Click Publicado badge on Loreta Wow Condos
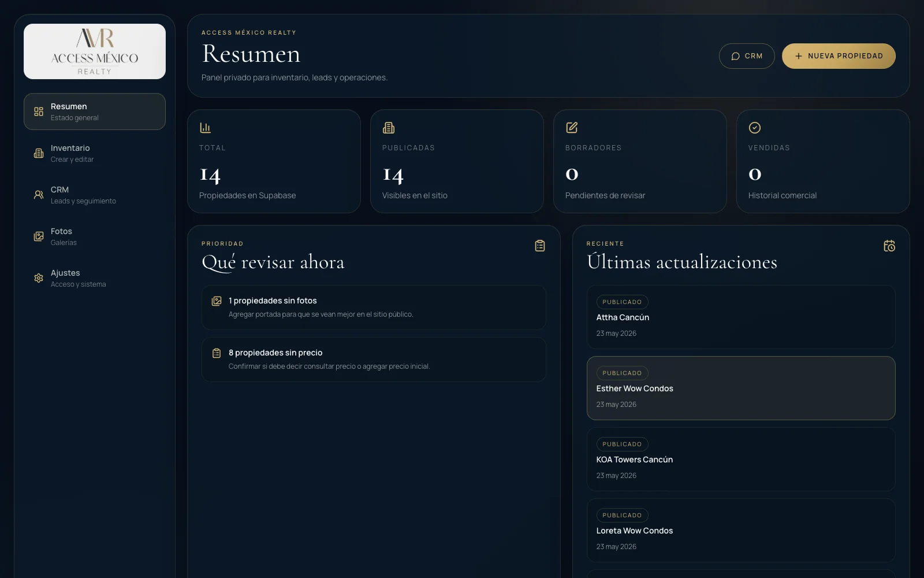This screenshot has height=578, width=924. click(622, 515)
